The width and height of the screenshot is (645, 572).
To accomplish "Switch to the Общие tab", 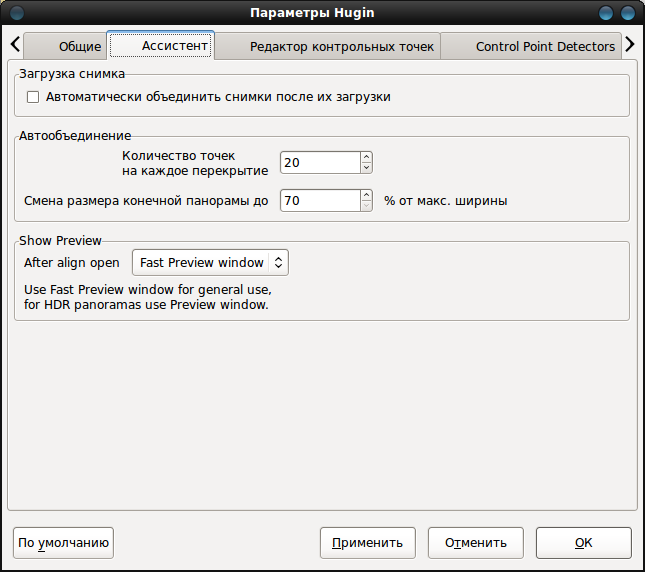I will (65, 46).
